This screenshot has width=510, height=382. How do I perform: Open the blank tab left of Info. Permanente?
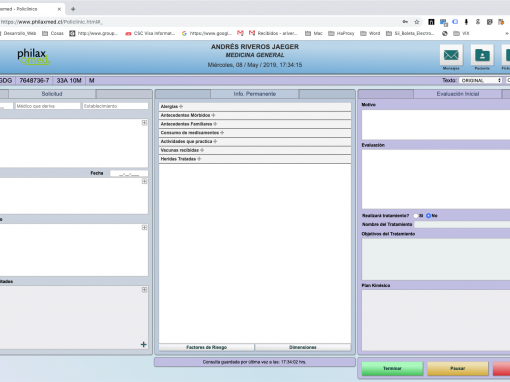coord(183,94)
